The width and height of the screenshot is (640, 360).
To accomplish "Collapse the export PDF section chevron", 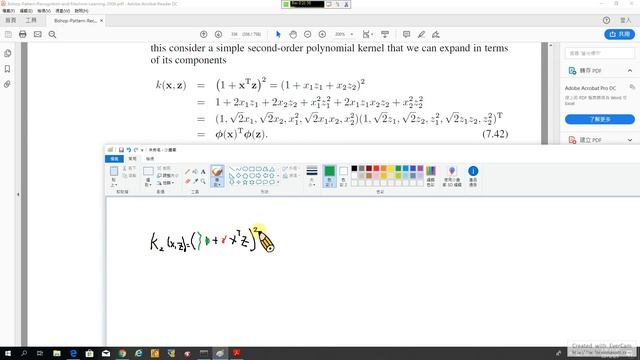I will tap(630, 71).
